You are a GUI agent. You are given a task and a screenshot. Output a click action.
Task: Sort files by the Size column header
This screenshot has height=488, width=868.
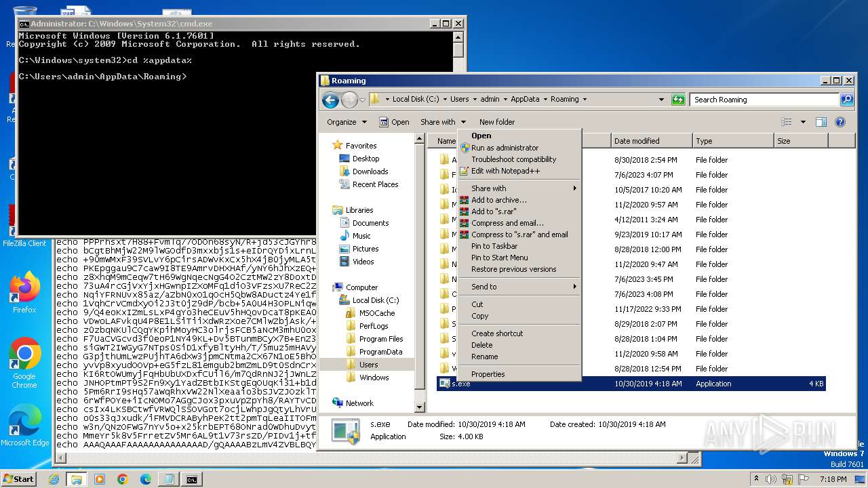(801, 141)
